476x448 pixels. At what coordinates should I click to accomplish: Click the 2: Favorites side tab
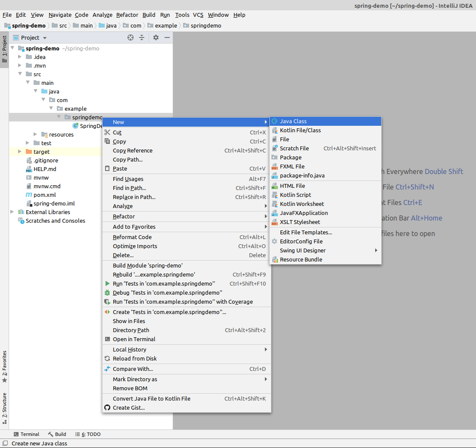pyautogui.click(x=4, y=367)
